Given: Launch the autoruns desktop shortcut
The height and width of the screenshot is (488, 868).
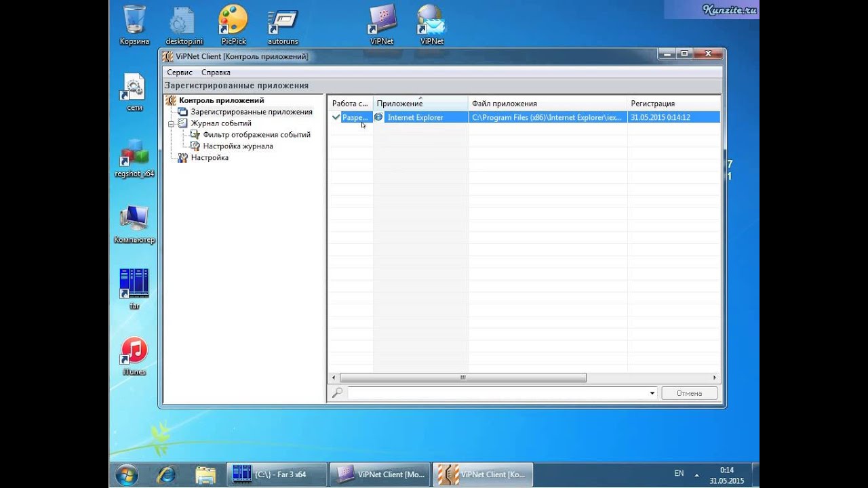Looking at the screenshot, I should click(283, 27).
